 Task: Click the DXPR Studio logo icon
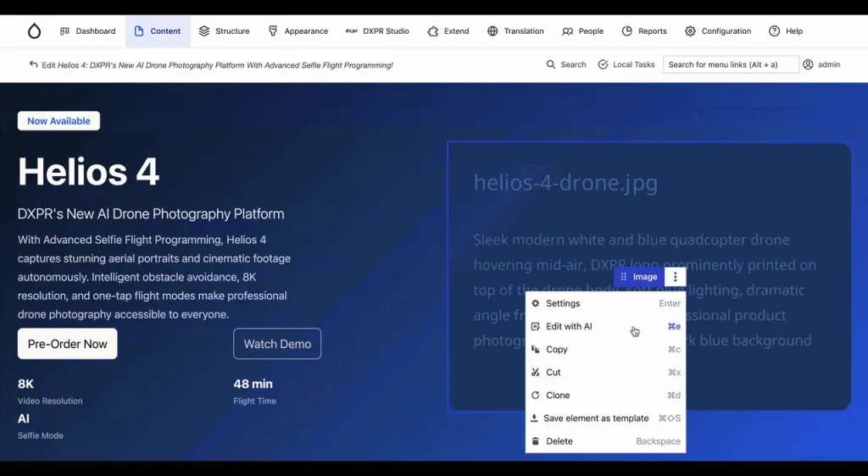[x=351, y=31]
